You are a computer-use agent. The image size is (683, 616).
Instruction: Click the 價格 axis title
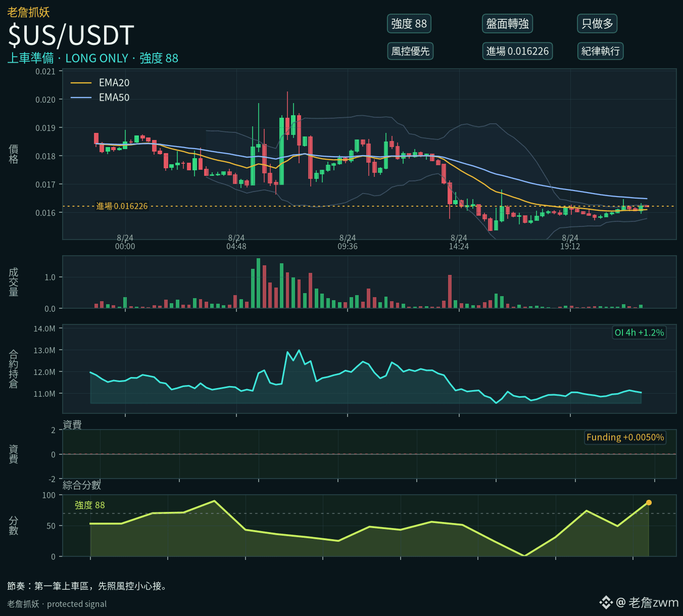[14, 154]
